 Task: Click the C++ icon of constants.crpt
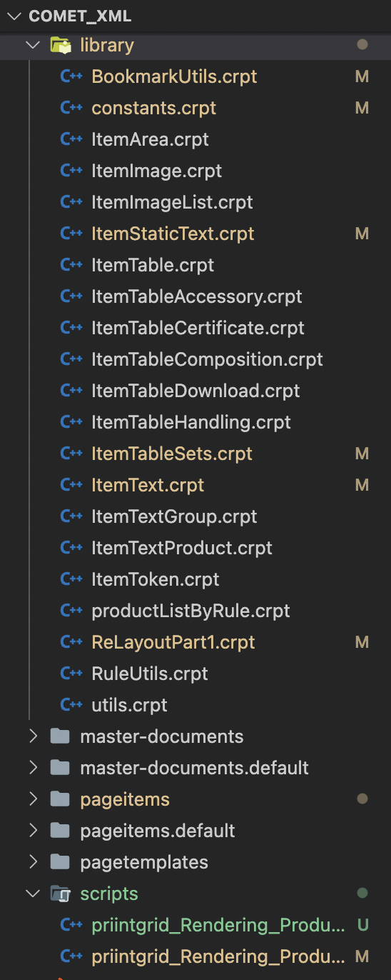[71, 108]
